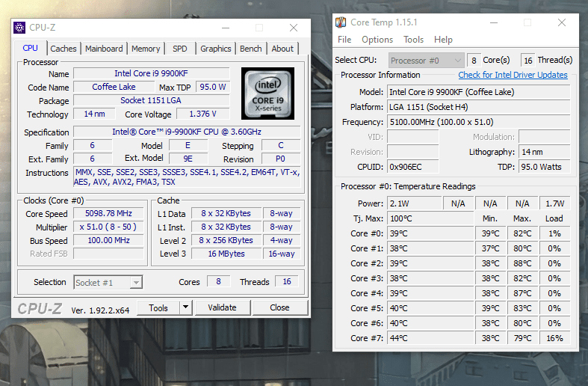Click Check for Intel Driver Updates link

pyautogui.click(x=513, y=75)
